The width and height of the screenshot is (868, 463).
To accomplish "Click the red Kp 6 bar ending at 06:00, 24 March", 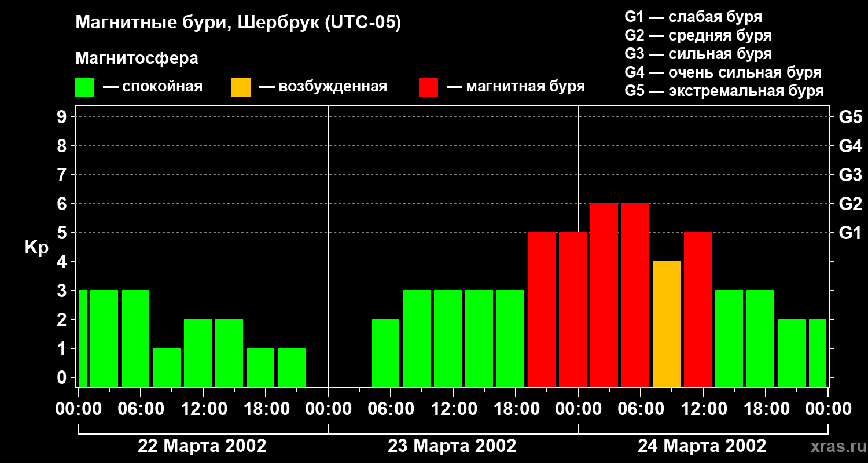I will (x=635, y=295).
